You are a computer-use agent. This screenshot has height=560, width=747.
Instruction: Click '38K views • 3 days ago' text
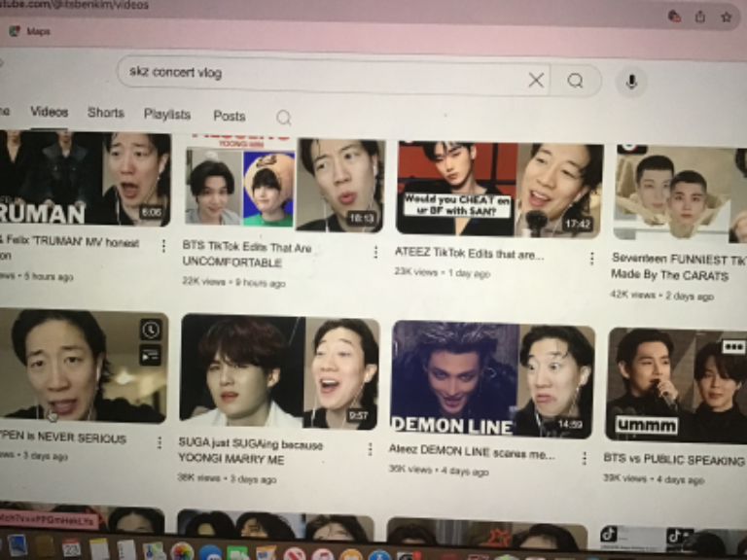coord(227,478)
